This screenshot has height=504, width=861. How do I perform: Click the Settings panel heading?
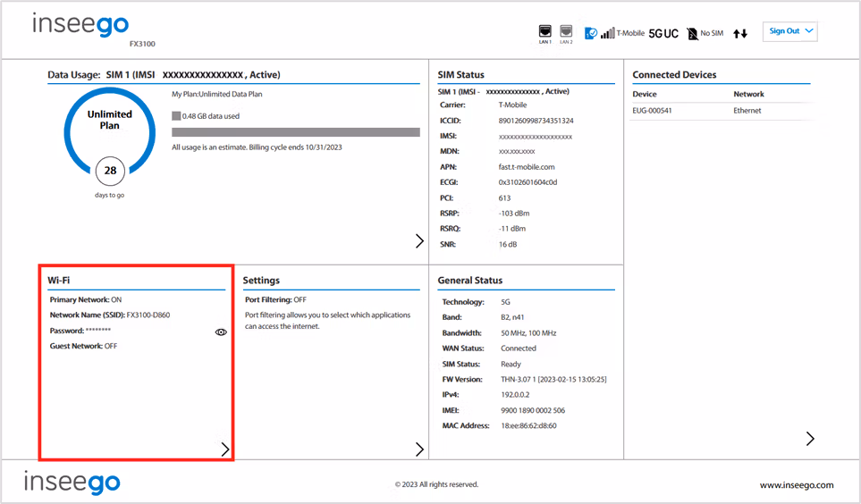click(x=261, y=280)
